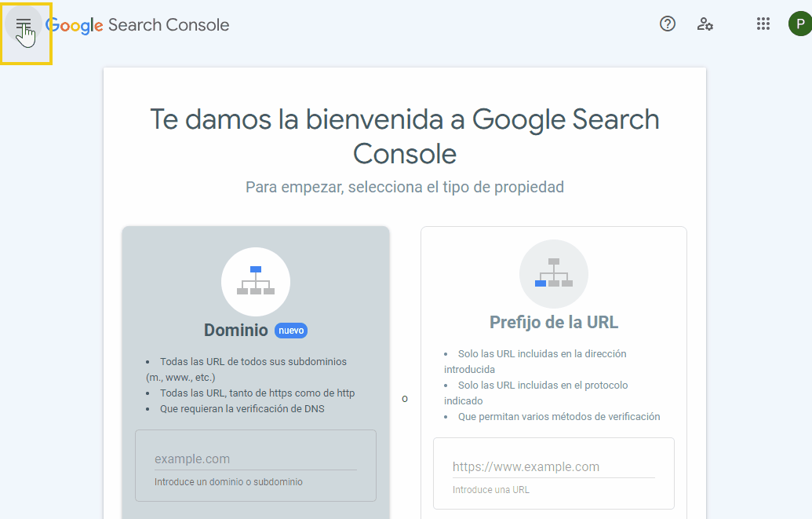Click the 'Te damos la bienvenida' welcome heading

point(405,137)
